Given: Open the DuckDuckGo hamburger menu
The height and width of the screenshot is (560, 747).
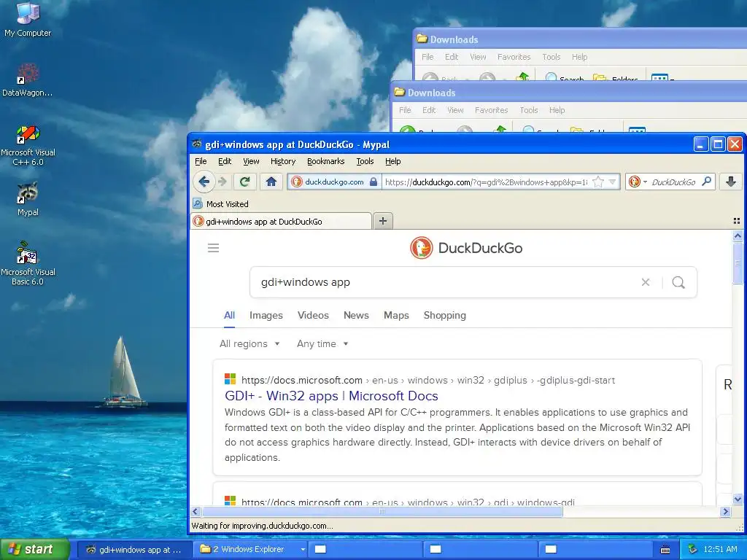Looking at the screenshot, I should tap(214, 248).
